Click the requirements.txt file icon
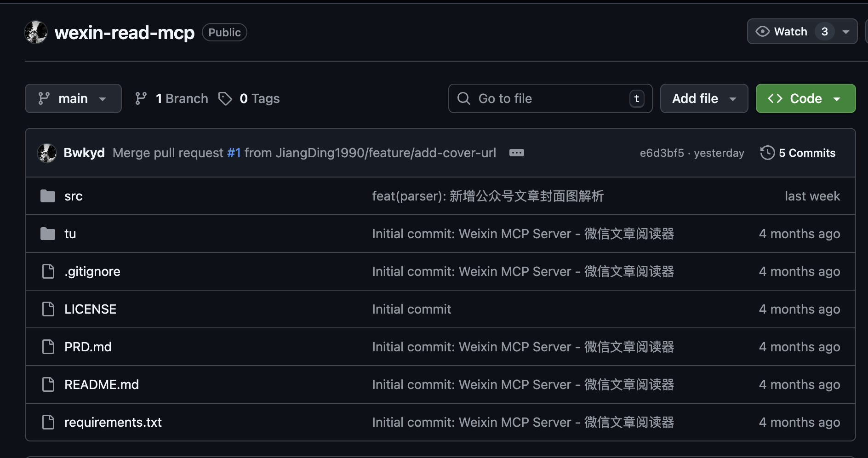 click(48, 423)
